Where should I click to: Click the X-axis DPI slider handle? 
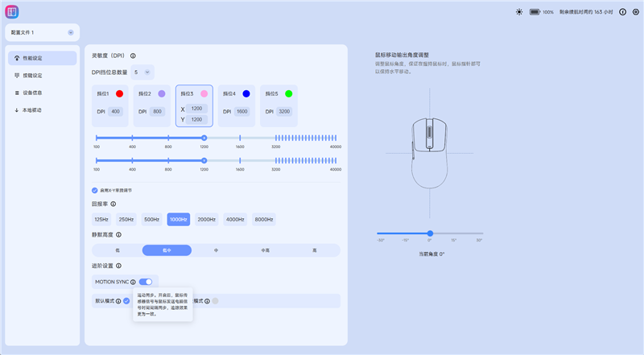pyautogui.click(x=204, y=138)
